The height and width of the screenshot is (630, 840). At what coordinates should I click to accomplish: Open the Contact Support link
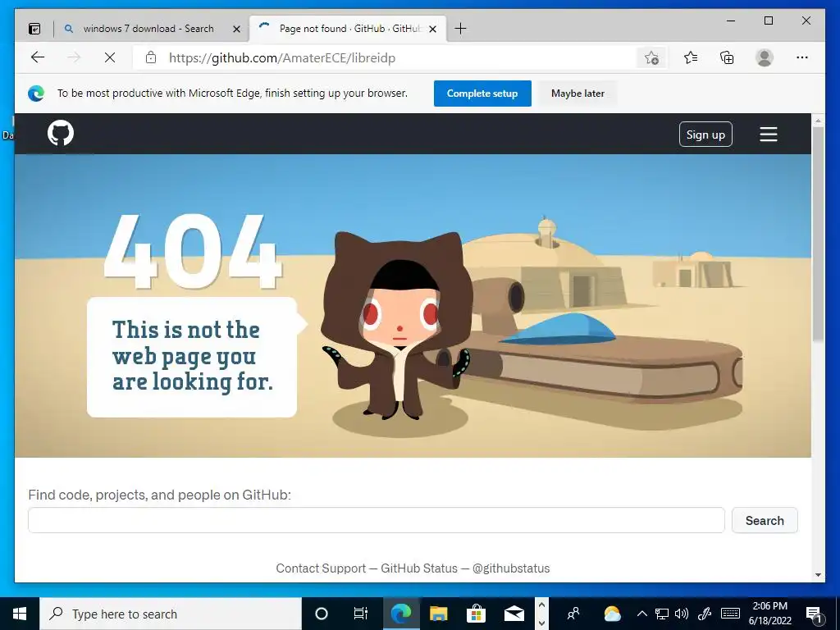[x=321, y=568]
